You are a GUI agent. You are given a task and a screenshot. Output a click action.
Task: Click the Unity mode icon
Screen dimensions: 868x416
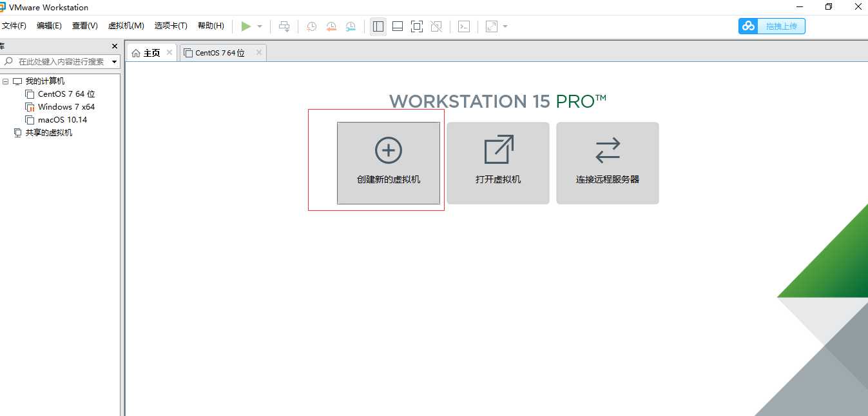(436, 26)
